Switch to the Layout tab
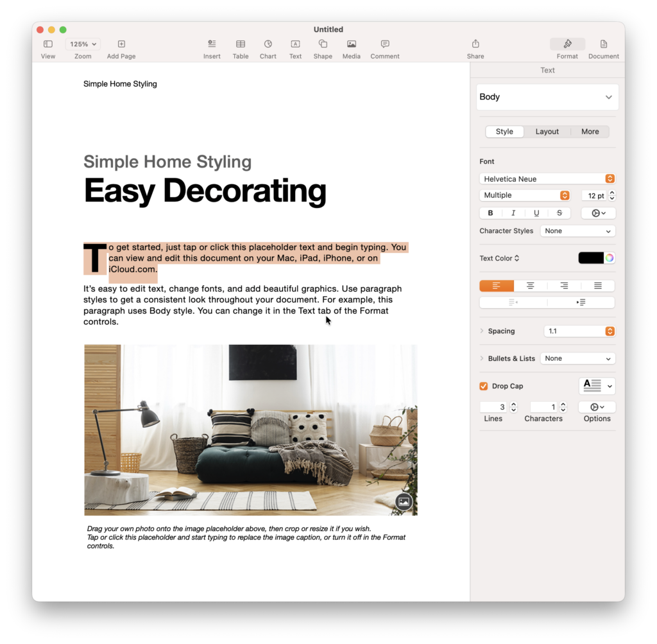Image resolution: width=657 pixels, height=644 pixels. (547, 131)
